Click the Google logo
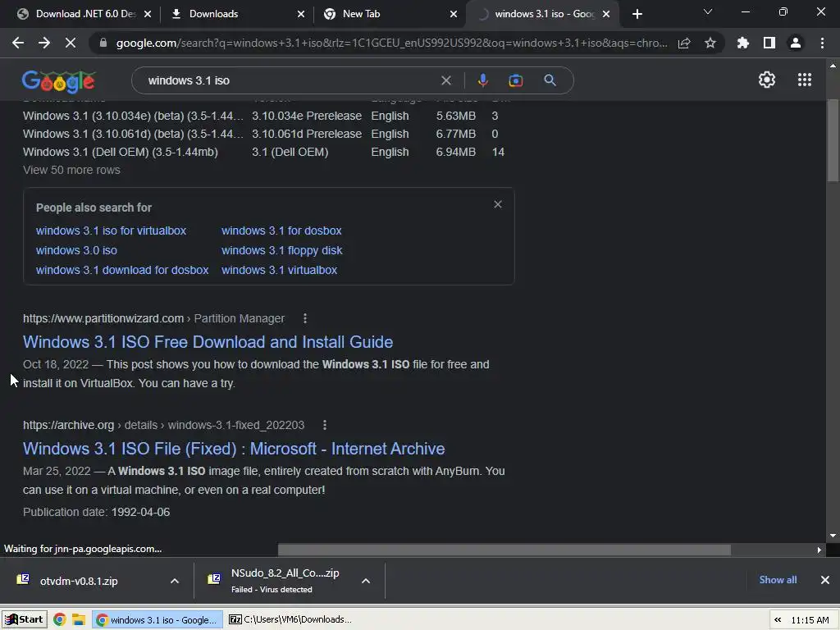The image size is (840, 630). tap(58, 81)
